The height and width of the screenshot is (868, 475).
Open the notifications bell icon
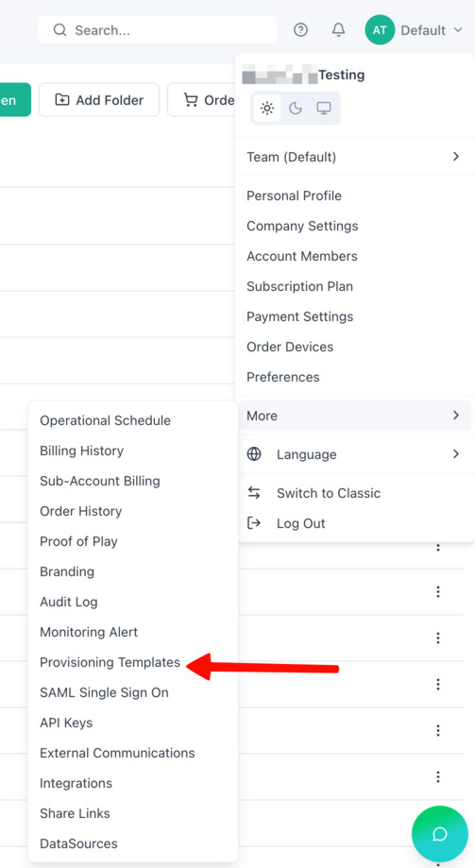(x=338, y=30)
